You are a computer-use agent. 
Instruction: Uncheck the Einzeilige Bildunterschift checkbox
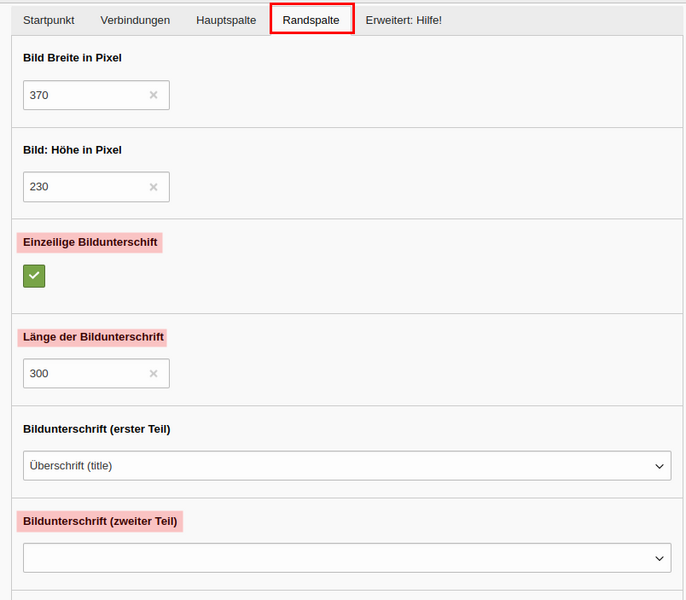click(34, 276)
